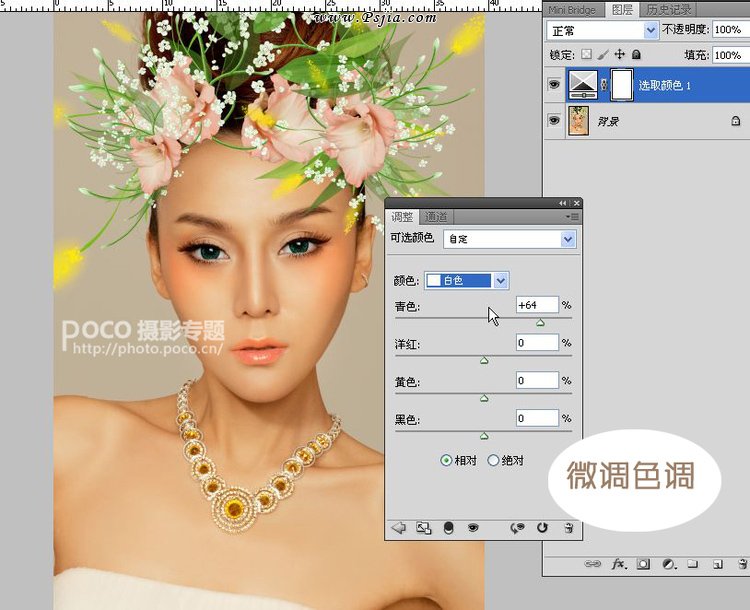
Task: Click the 不透明度 label
Action: click(685, 30)
